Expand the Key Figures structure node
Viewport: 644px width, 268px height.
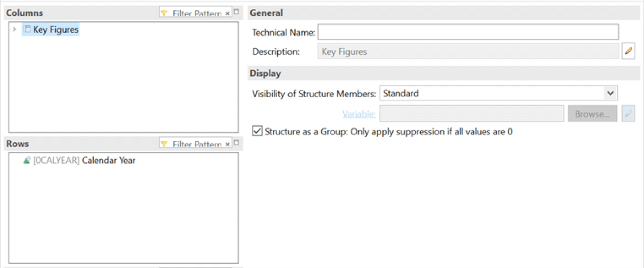[x=14, y=30]
